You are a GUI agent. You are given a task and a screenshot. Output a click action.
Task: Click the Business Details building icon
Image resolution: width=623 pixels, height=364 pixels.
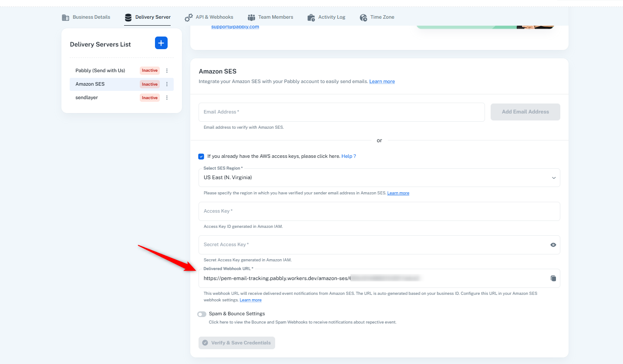pyautogui.click(x=66, y=17)
